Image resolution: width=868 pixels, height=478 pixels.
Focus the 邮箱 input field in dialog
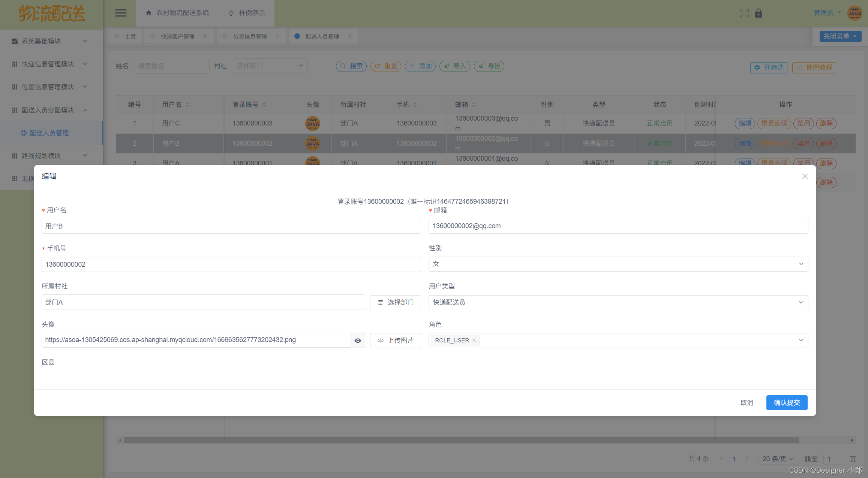618,226
